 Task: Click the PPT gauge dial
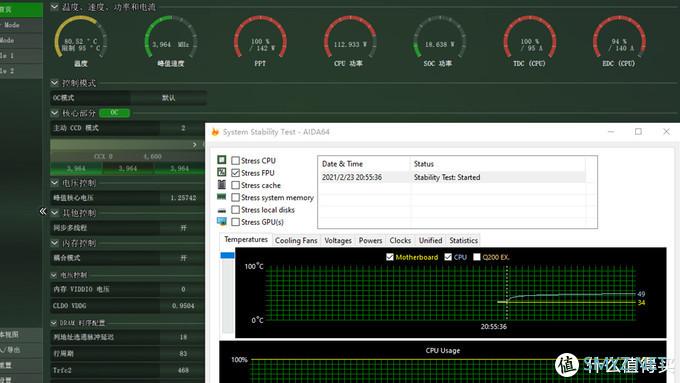tap(260, 37)
